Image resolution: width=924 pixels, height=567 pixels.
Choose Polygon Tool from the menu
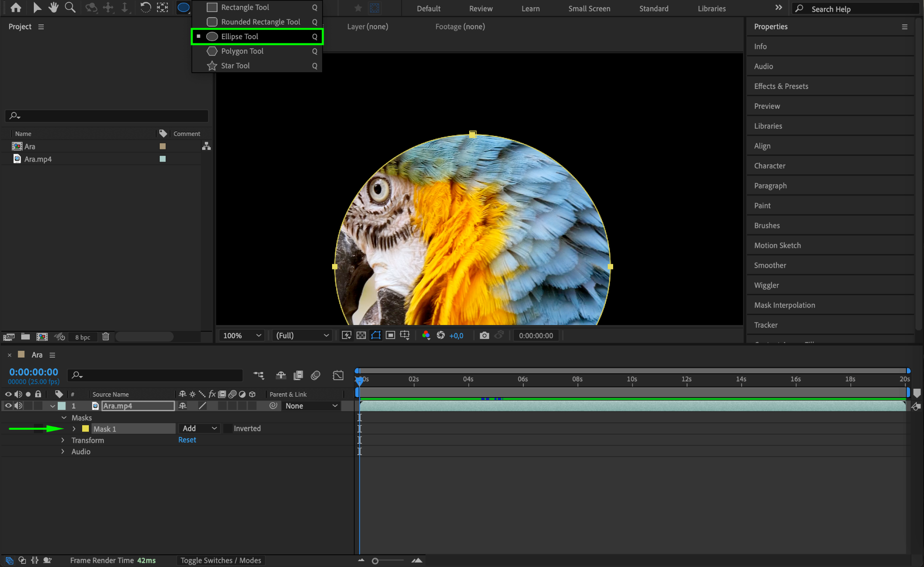pyautogui.click(x=242, y=51)
